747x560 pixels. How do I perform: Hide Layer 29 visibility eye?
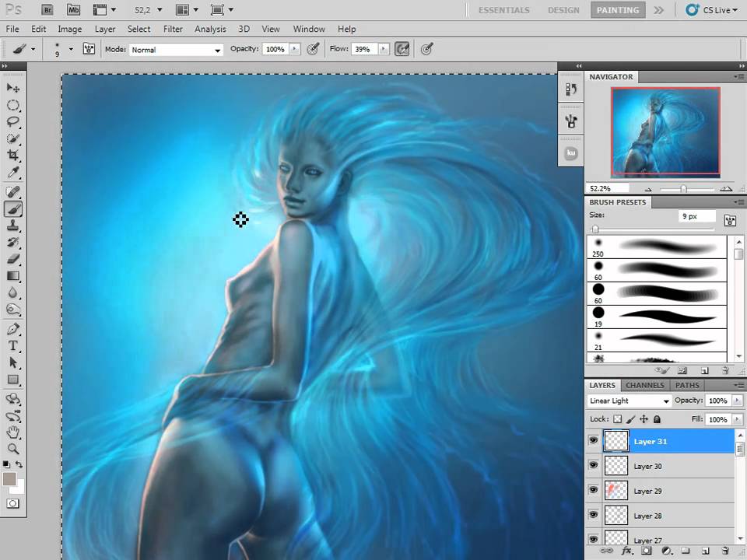pos(593,490)
